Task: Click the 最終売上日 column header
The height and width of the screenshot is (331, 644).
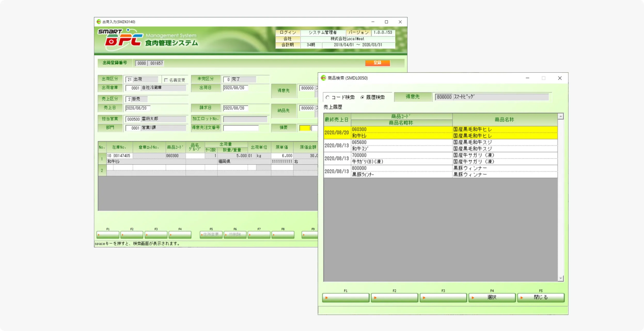Action: tap(337, 120)
